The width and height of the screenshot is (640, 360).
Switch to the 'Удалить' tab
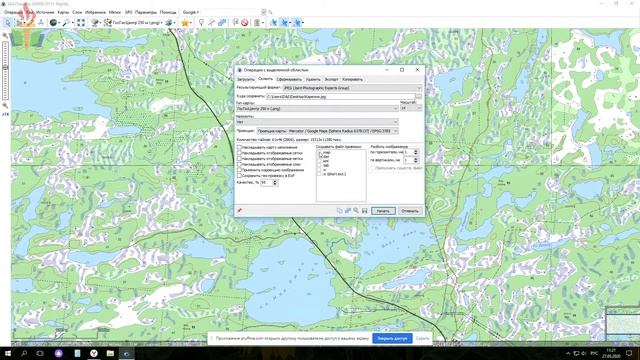click(313, 80)
